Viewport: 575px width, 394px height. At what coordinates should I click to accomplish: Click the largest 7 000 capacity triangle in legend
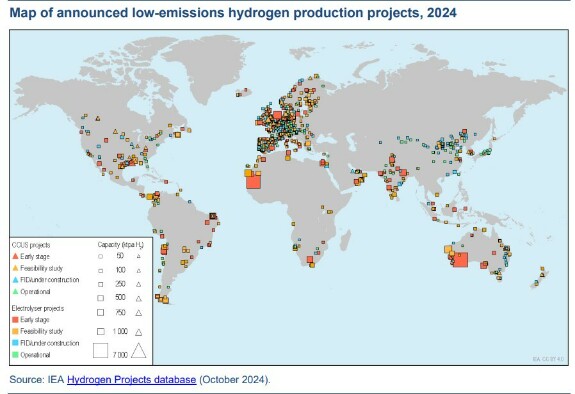[139, 350]
